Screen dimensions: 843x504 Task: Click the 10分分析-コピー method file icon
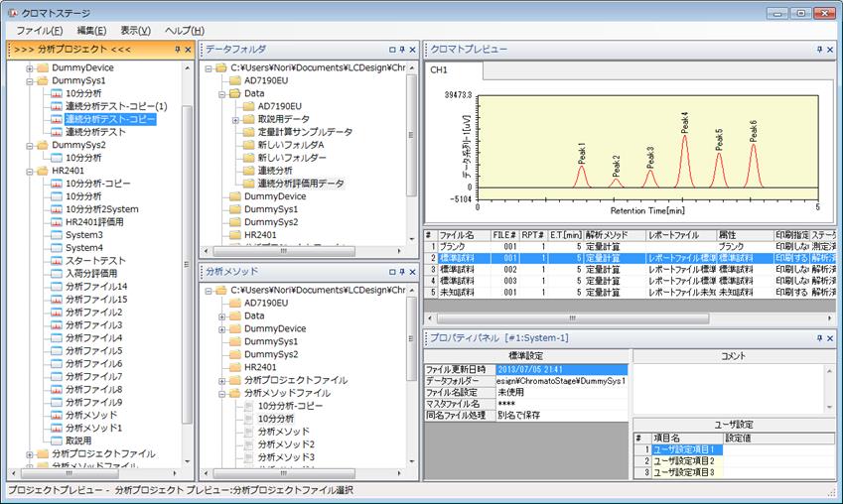[249, 406]
